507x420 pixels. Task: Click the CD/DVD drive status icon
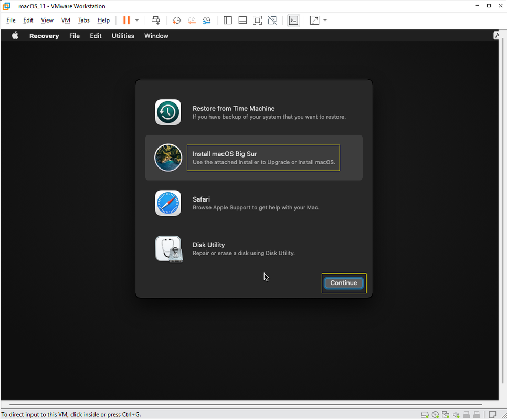coord(435,415)
